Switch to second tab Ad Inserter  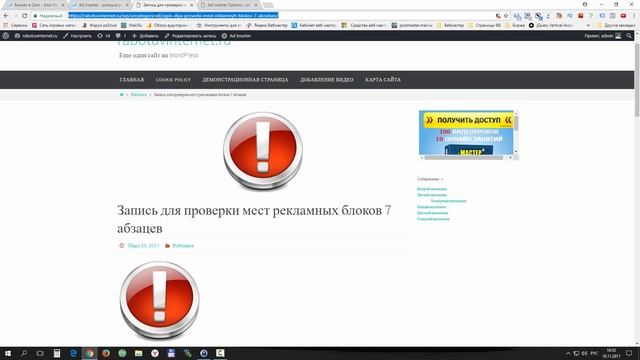point(100,5)
